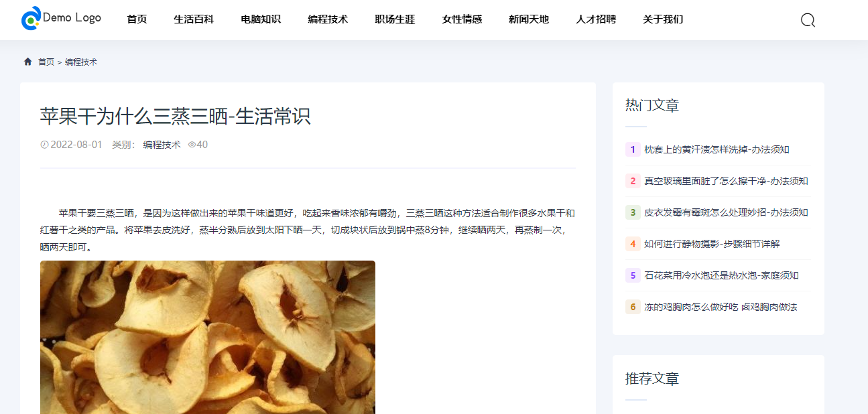The image size is (868, 414).
Task: Click the eye view-count icon
Action: (x=191, y=145)
